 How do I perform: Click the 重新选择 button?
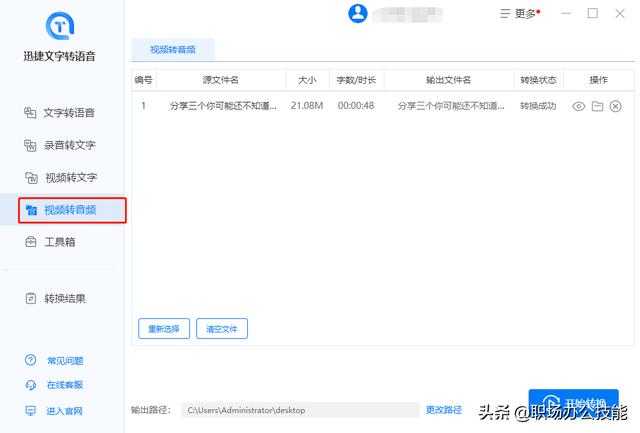point(164,329)
